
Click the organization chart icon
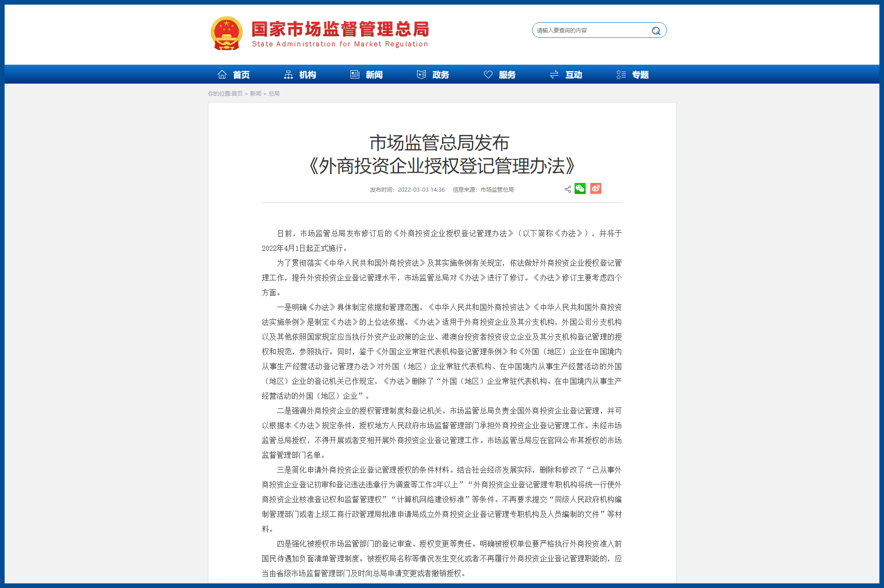(289, 75)
